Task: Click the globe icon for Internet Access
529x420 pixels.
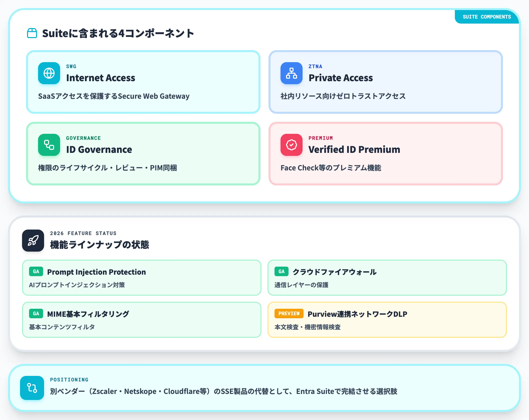Action: pos(49,73)
